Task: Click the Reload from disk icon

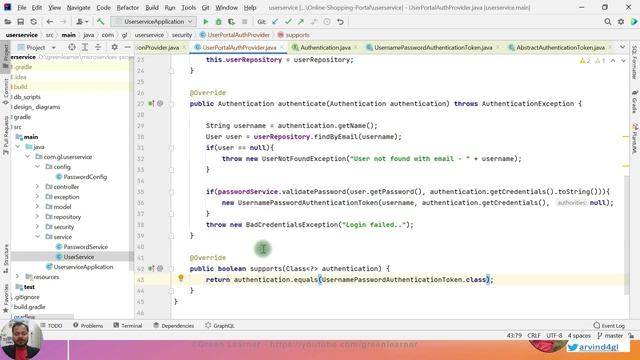Action: [x=33, y=22]
